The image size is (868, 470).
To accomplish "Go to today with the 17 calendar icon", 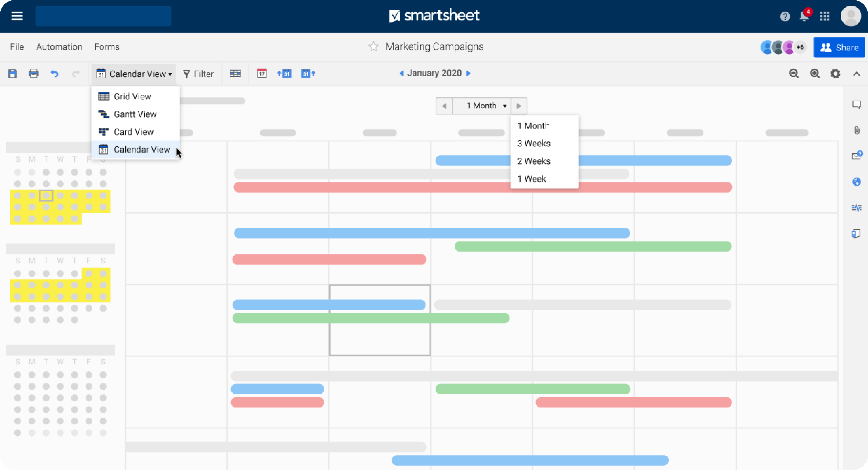I will [x=262, y=73].
